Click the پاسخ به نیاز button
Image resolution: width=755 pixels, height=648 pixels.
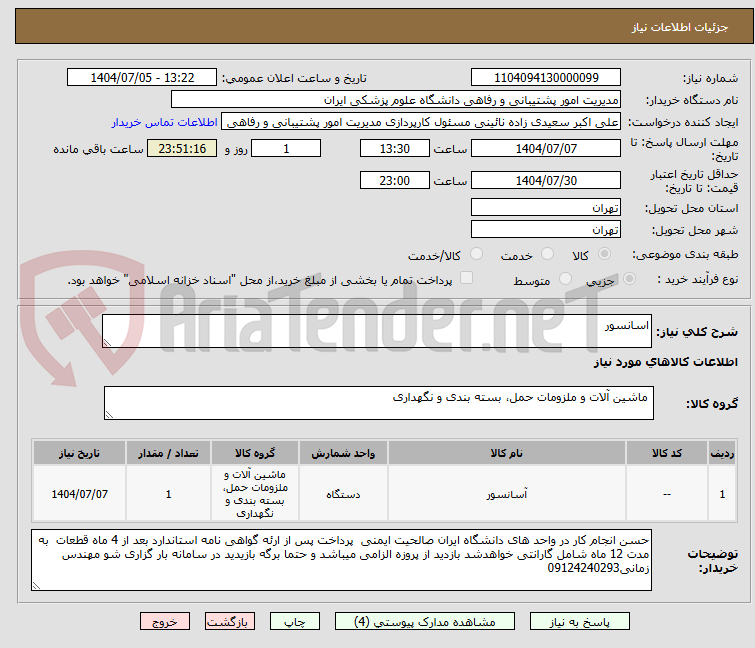pos(580,622)
